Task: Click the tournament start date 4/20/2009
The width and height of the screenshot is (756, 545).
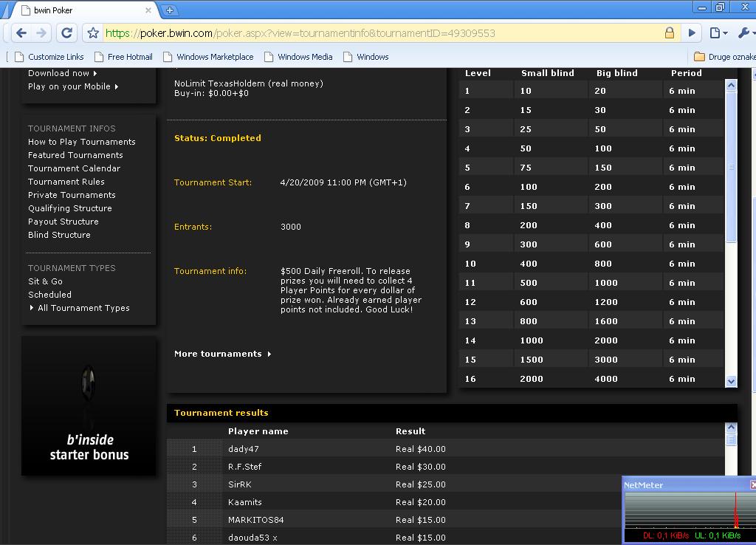Action: 302,182
